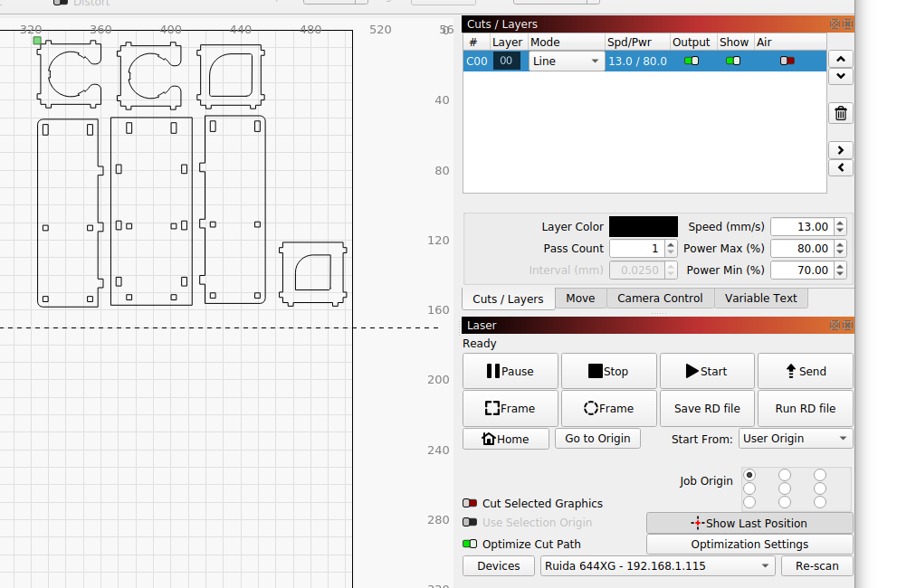
Task: Click the black Layer Color swatch
Action: point(643,227)
